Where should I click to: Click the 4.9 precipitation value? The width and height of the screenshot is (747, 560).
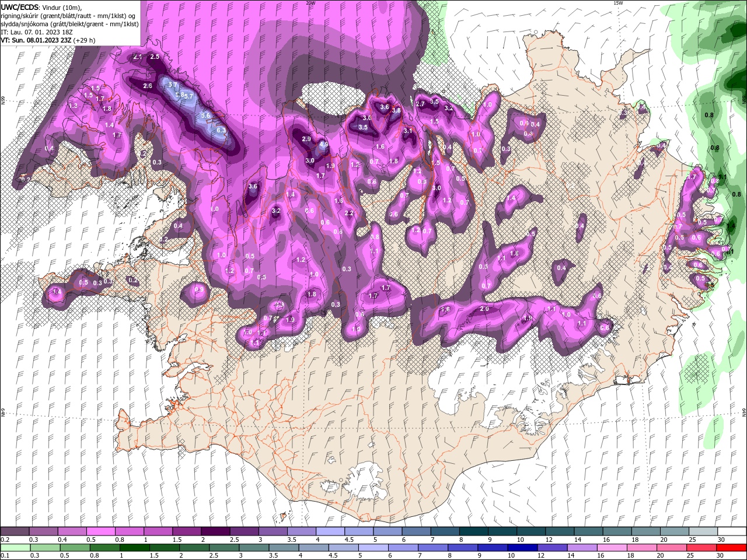point(324,145)
